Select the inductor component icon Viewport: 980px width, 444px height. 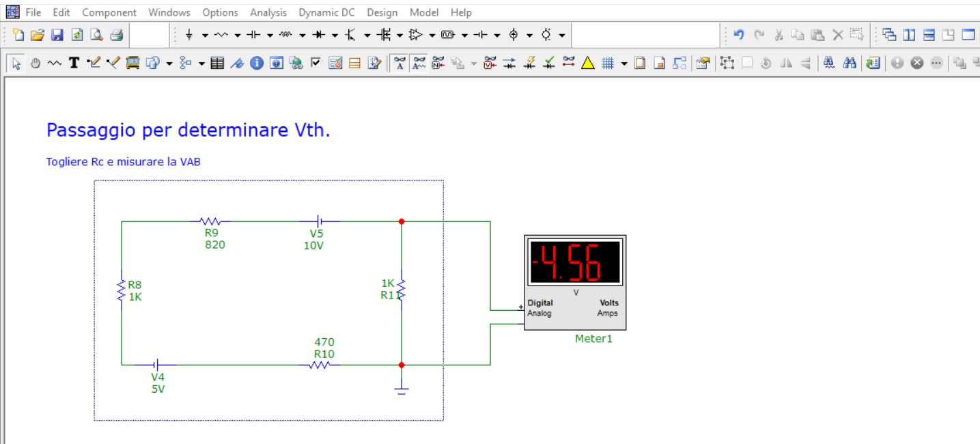[286, 35]
